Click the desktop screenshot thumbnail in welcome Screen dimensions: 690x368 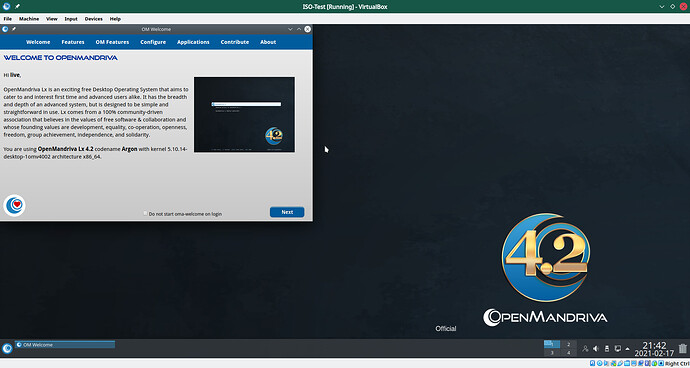[x=244, y=114]
